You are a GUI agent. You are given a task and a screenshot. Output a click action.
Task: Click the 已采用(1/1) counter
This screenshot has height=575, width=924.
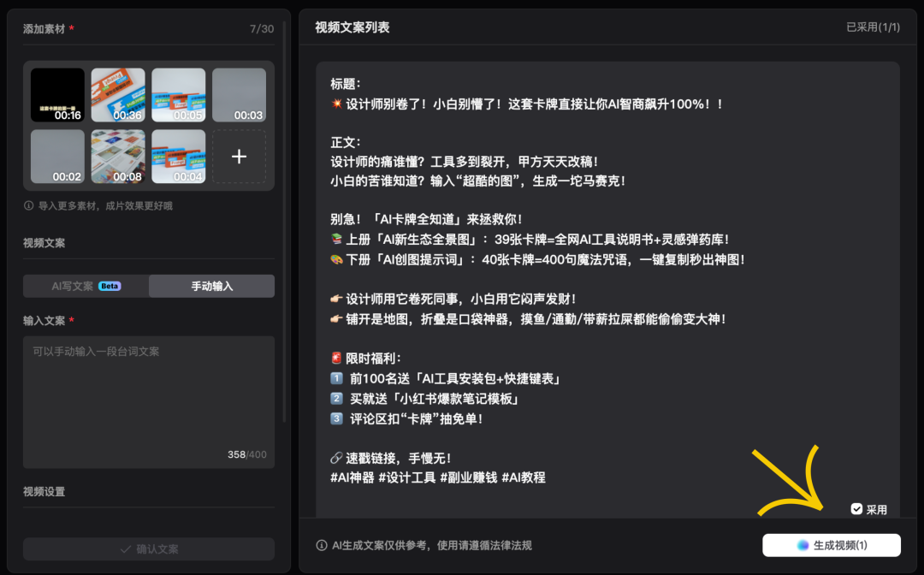click(x=873, y=27)
